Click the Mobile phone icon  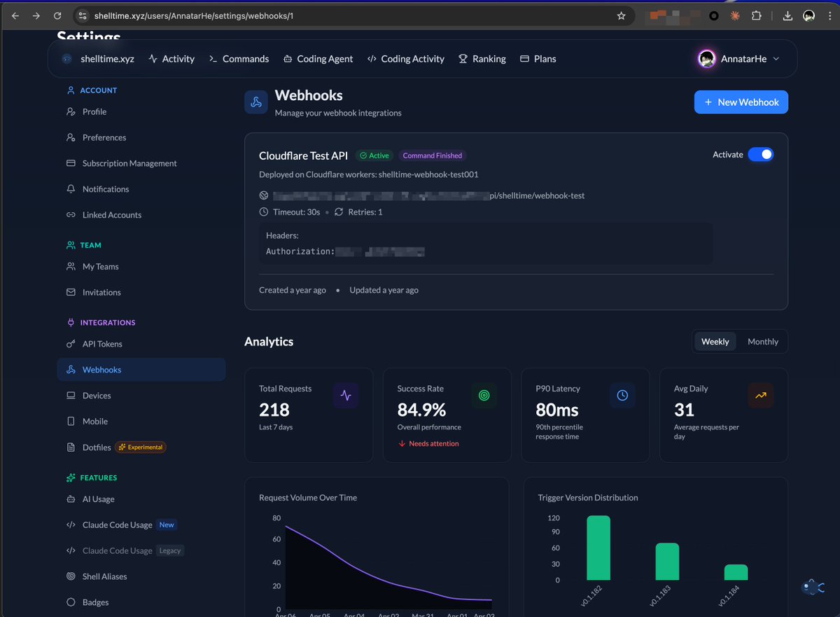click(71, 422)
